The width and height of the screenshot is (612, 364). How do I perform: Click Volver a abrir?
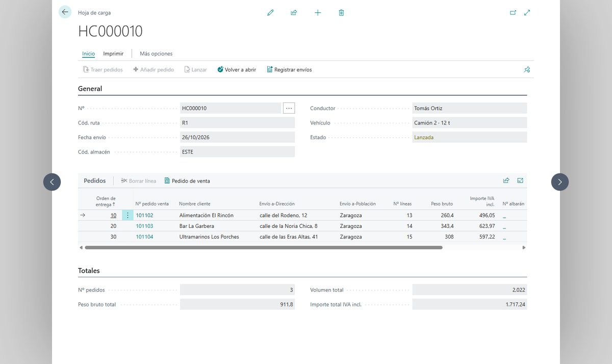(237, 69)
